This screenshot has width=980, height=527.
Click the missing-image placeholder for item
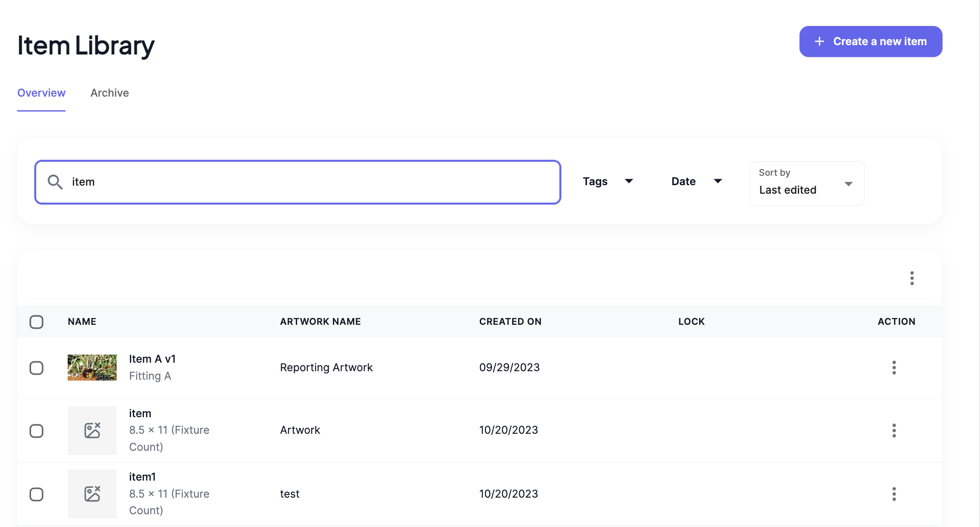pos(92,430)
